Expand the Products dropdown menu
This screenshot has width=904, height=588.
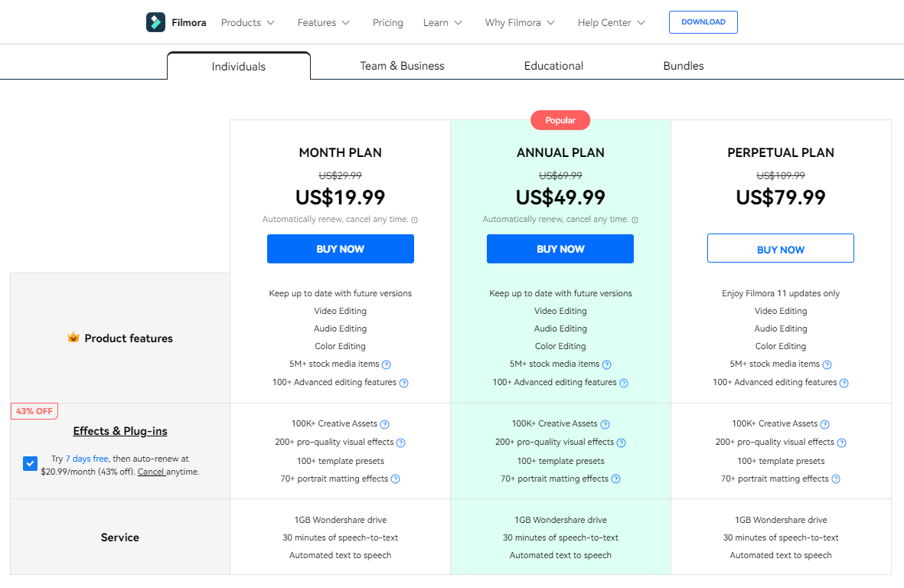248,23
